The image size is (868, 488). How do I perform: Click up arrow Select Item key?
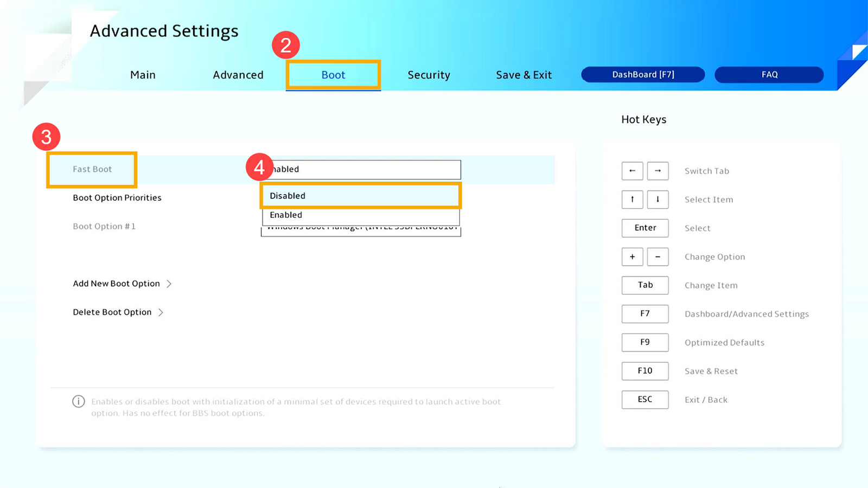click(x=633, y=200)
